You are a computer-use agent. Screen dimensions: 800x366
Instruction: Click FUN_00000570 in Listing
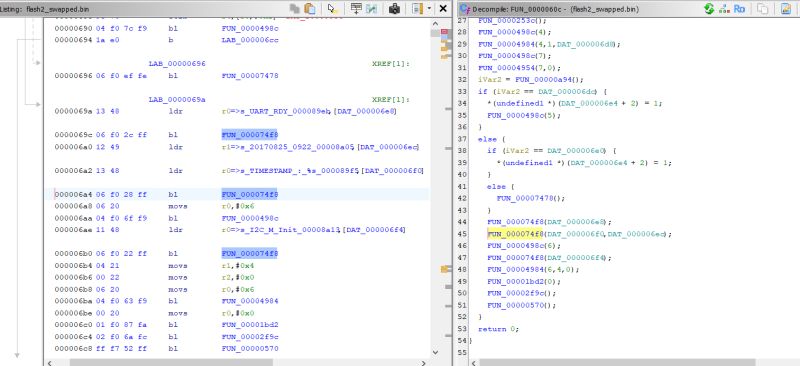pyautogui.click(x=250, y=348)
